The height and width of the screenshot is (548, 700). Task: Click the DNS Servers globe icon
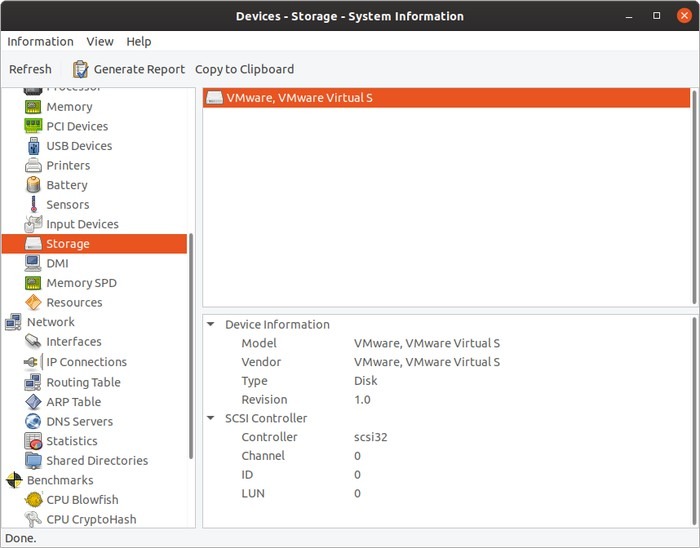(33, 421)
